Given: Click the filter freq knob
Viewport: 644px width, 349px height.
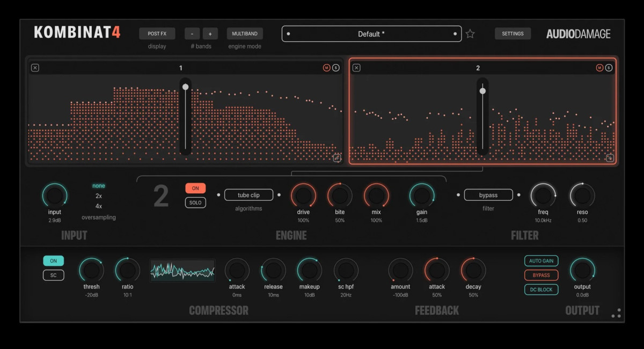Looking at the screenshot, I should [x=543, y=196].
